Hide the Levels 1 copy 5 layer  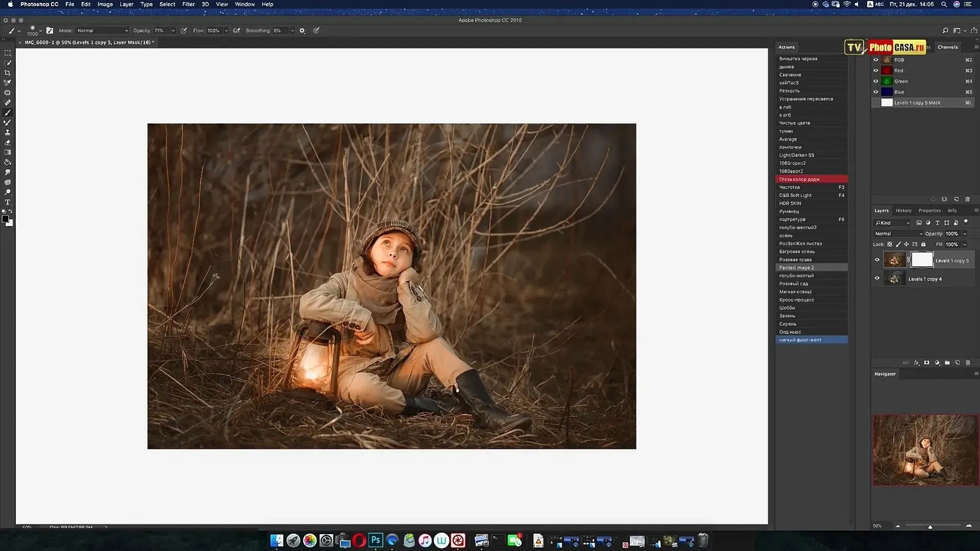click(877, 260)
